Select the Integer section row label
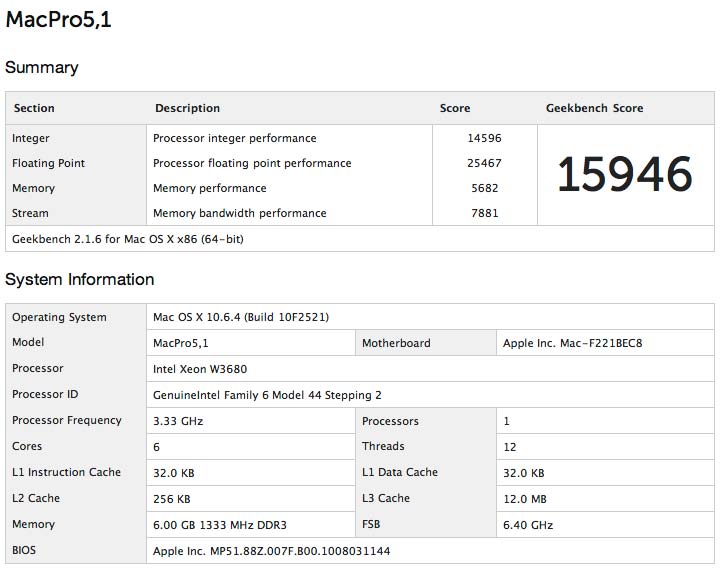The height and width of the screenshot is (573, 724). point(30,138)
